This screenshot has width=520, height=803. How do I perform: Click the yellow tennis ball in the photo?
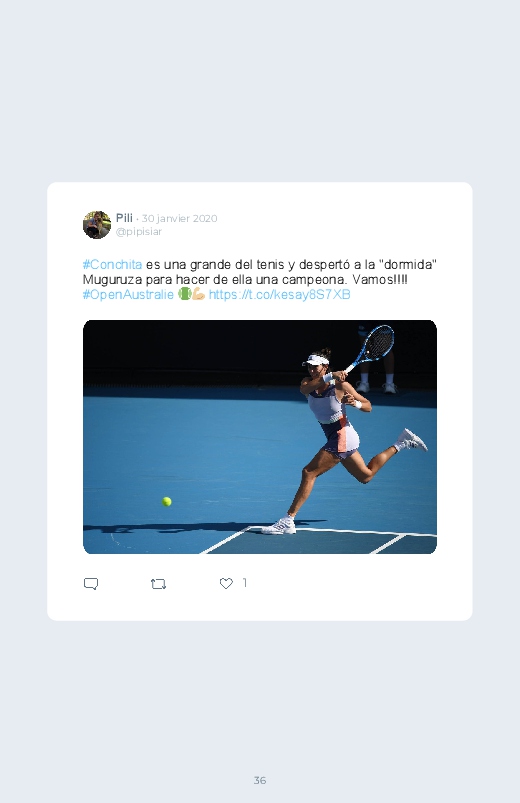coord(167,501)
